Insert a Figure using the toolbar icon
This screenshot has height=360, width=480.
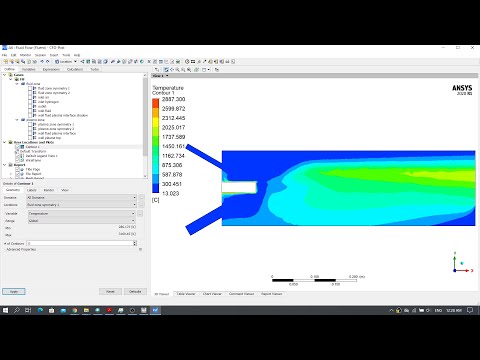(x=178, y=62)
